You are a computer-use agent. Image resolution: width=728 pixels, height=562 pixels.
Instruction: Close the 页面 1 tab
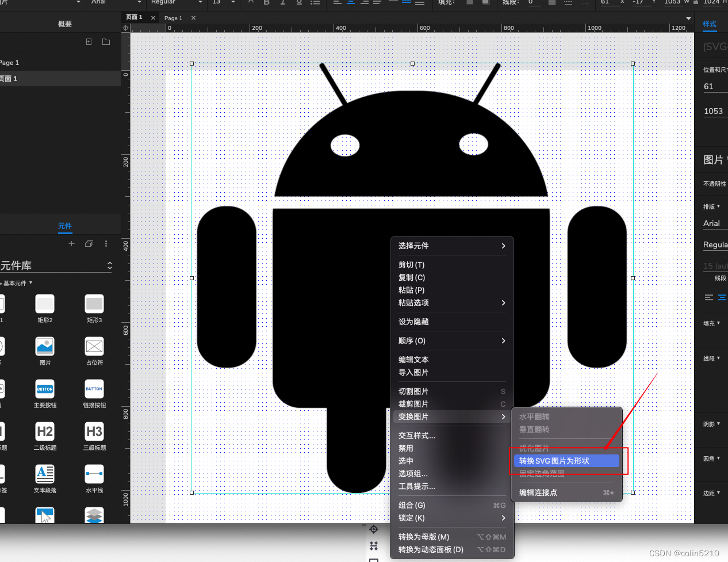(153, 18)
